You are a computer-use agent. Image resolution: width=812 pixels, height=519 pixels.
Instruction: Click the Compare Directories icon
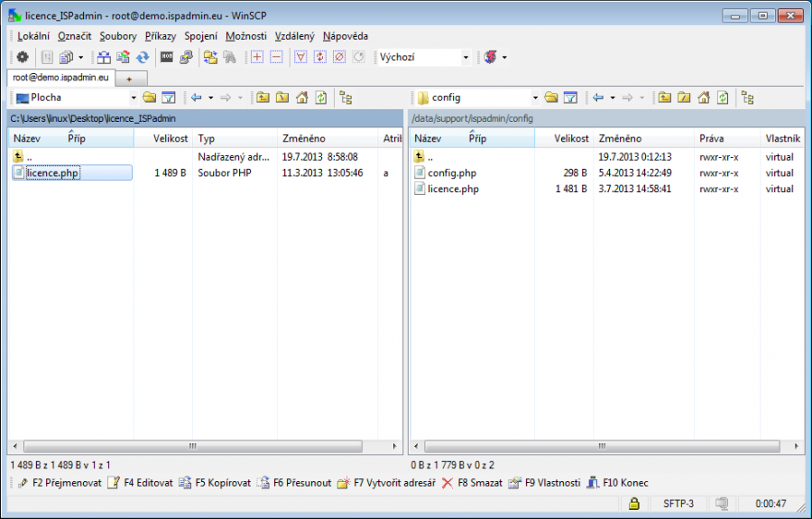tap(104, 57)
